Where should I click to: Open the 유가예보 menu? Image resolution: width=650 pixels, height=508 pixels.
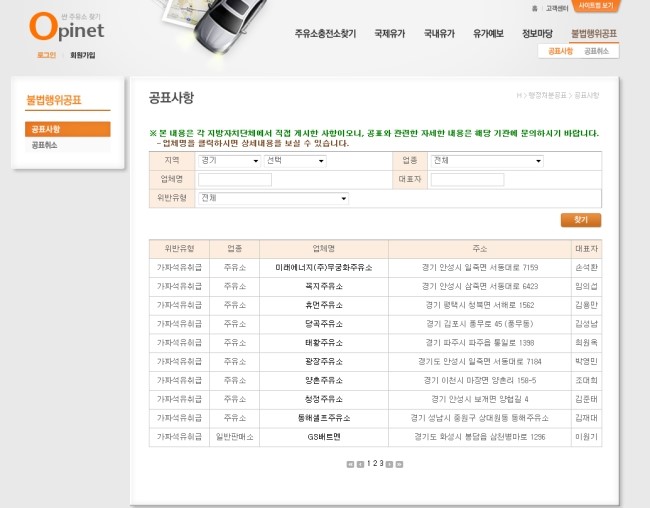[x=488, y=34]
